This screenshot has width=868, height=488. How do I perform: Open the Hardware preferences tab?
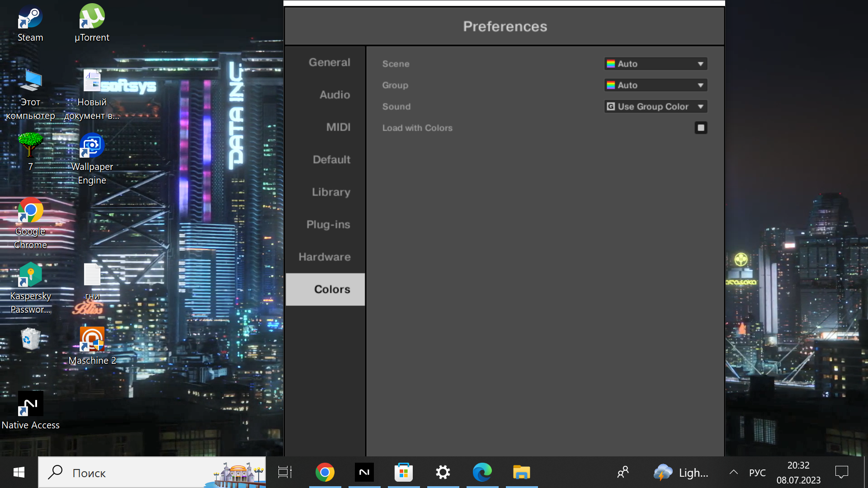pos(325,257)
